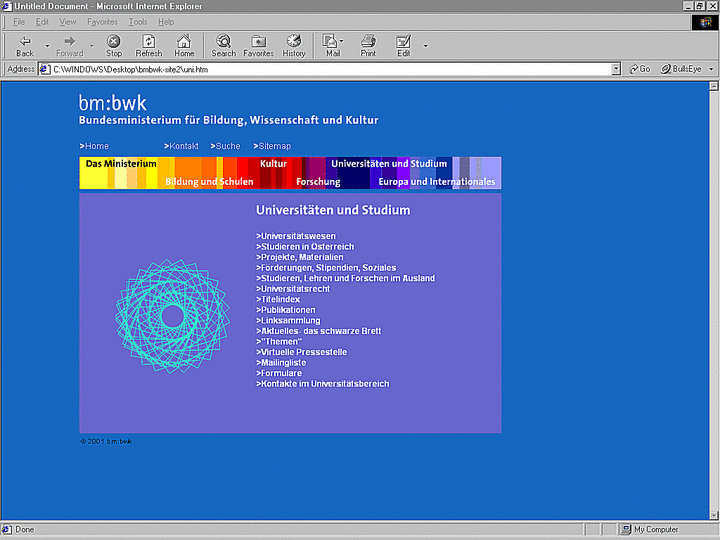This screenshot has height=540, width=720.
Task: Click the teal spiral graphic
Action: click(173, 316)
